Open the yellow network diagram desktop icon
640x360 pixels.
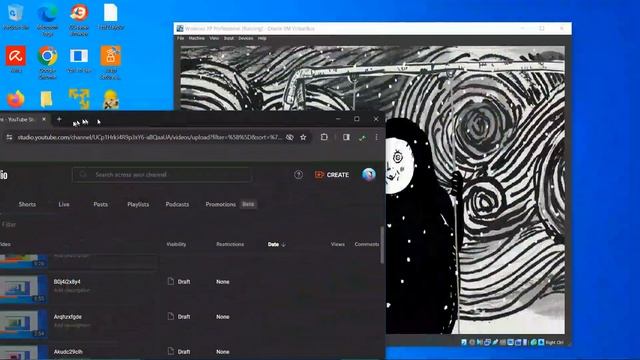tap(79, 99)
